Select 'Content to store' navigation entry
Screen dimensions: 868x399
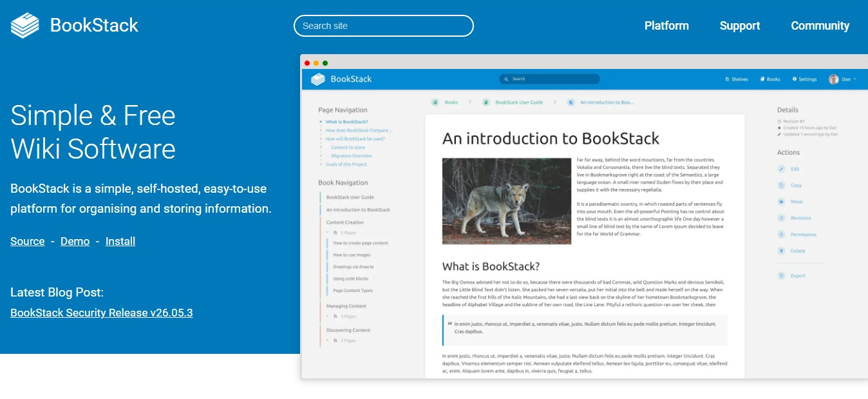coord(348,148)
